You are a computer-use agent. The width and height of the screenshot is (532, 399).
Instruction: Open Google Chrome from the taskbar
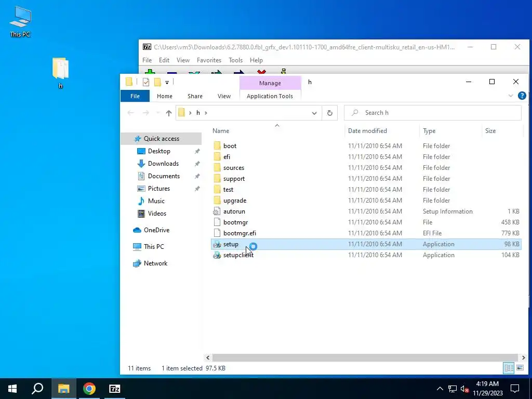[x=89, y=389]
